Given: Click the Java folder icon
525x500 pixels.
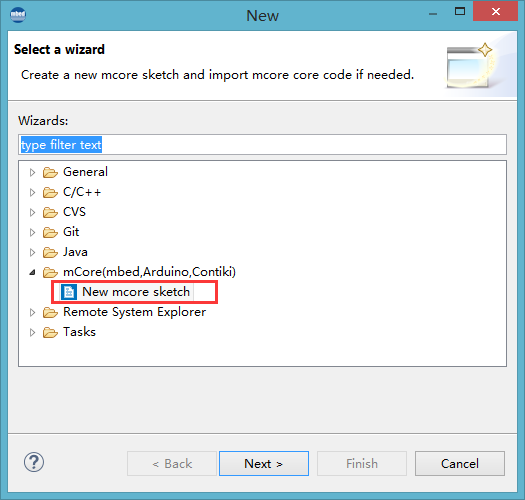Looking at the screenshot, I should (x=50, y=252).
